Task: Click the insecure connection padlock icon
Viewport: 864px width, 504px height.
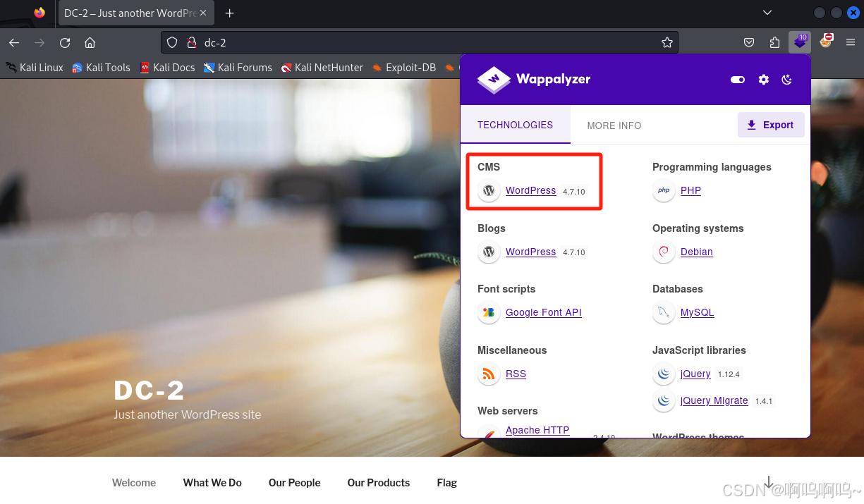Action: [191, 42]
